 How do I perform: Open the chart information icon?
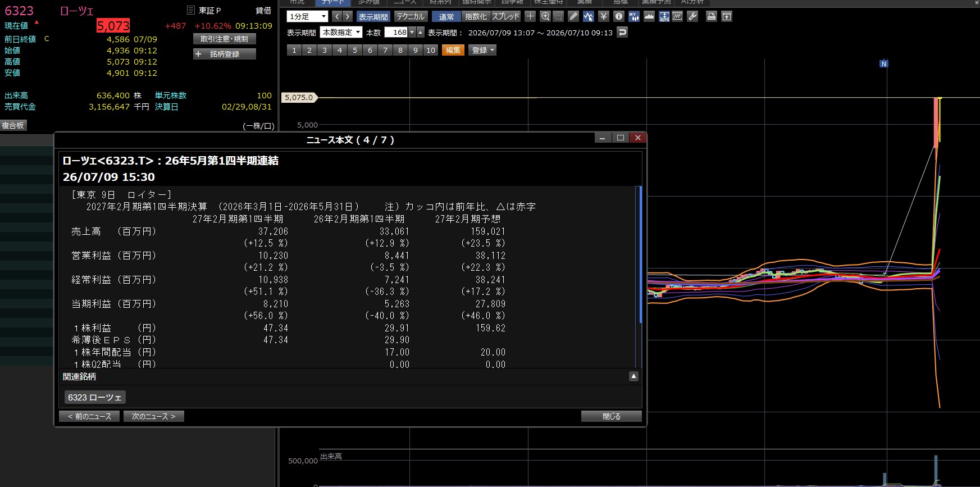tap(619, 16)
